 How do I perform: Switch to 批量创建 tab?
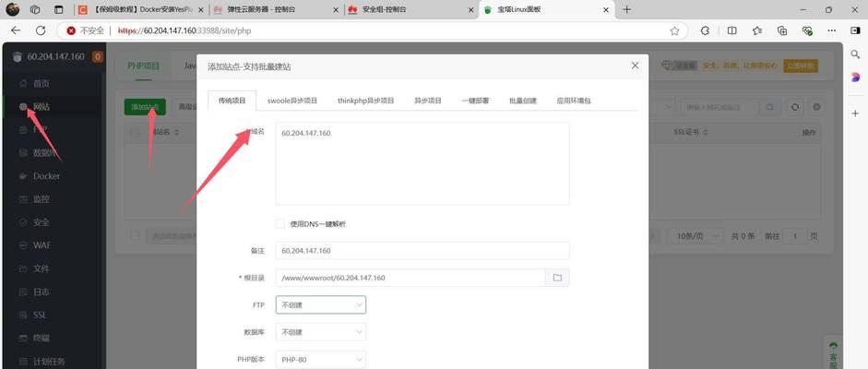[x=523, y=101]
